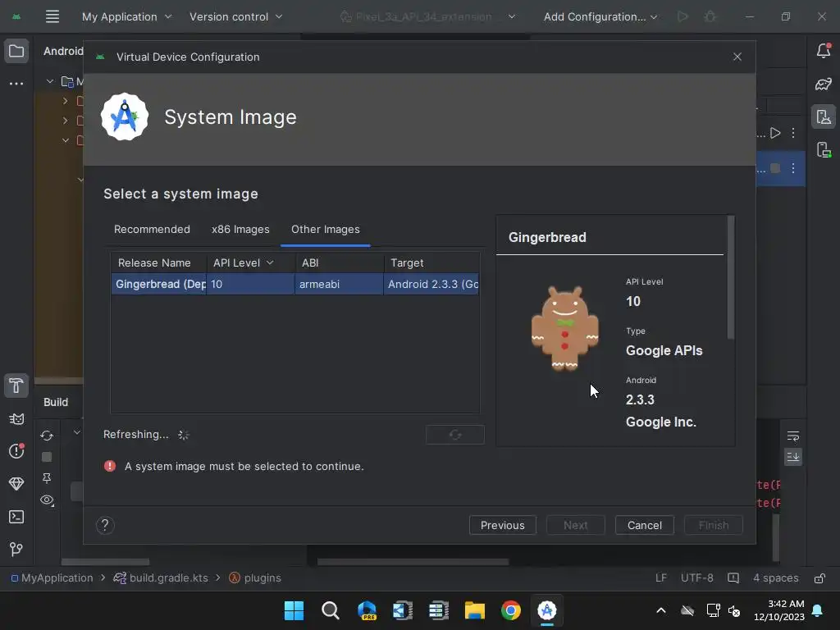Toggle scroll to end icon in Build output
The height and width of the screenshot is (630, 840).
(x=793, y=456)
